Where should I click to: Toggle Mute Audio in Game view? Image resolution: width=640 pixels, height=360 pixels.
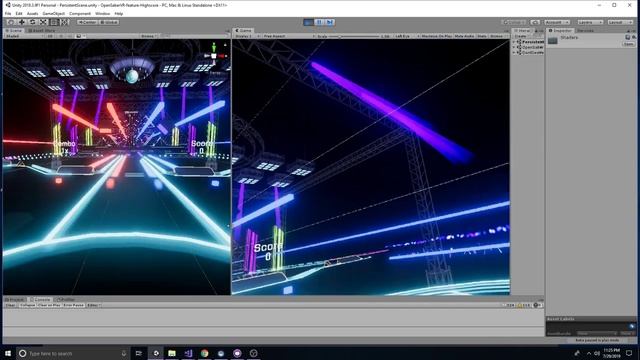coord(464,36)
